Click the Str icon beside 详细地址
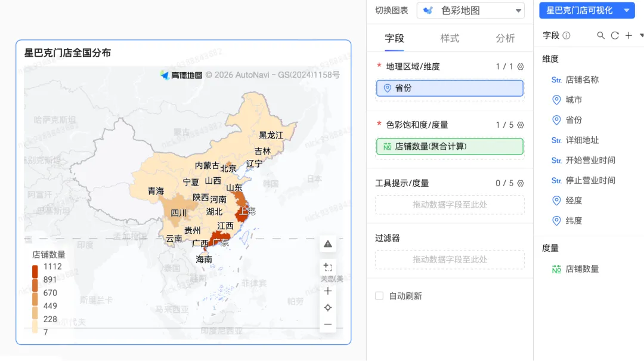This screenshot has height=361, width=644. [x=556, y=140]
